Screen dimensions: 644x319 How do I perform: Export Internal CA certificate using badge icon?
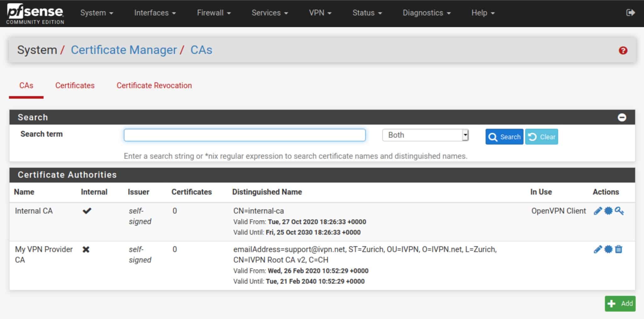(609, 211)
